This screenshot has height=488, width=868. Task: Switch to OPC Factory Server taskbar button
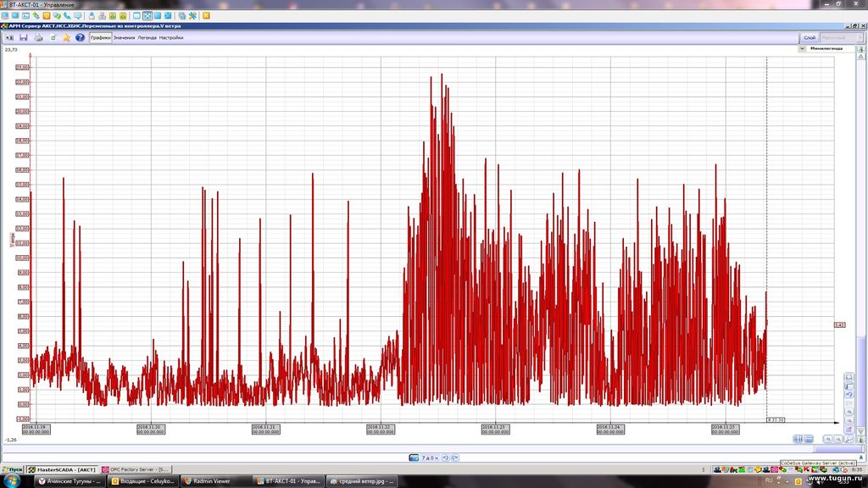pos(136,469)
